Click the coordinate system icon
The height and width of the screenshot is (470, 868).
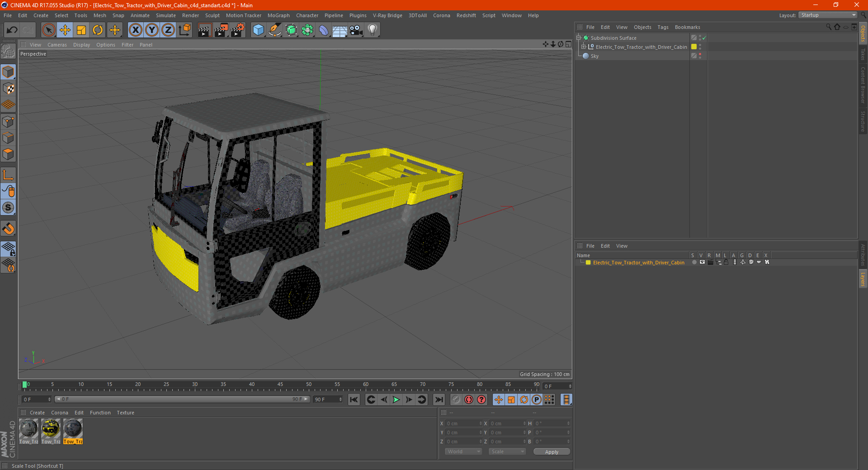tap(185, 30)
